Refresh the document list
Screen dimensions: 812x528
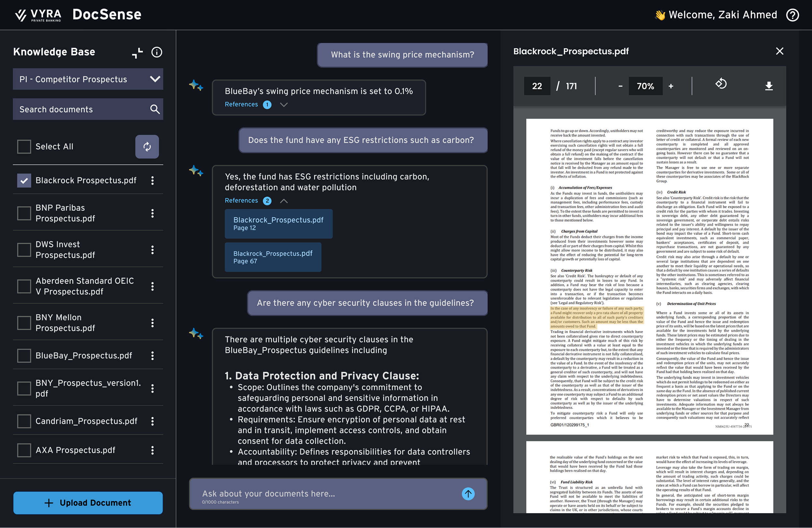(147, 147)
